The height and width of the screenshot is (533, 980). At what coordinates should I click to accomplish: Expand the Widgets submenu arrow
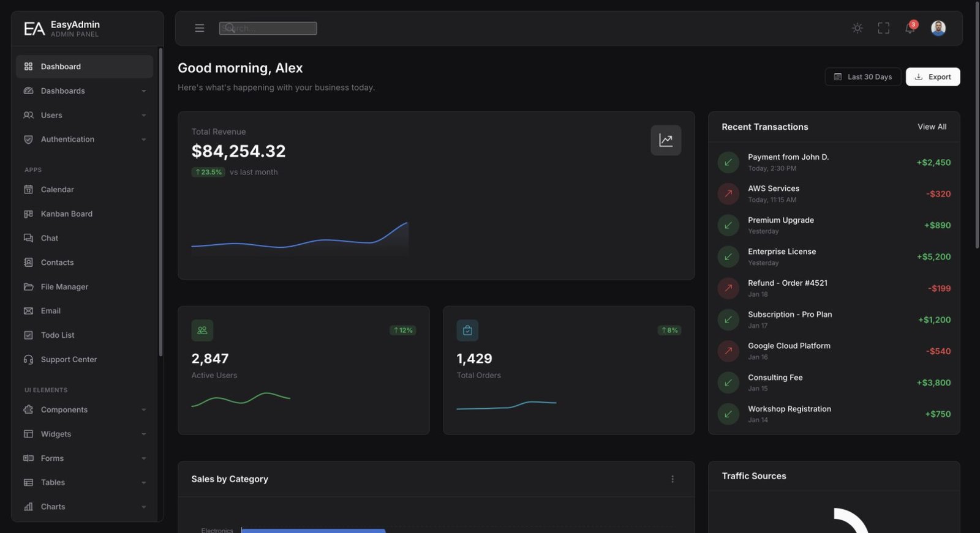point(144,434)
